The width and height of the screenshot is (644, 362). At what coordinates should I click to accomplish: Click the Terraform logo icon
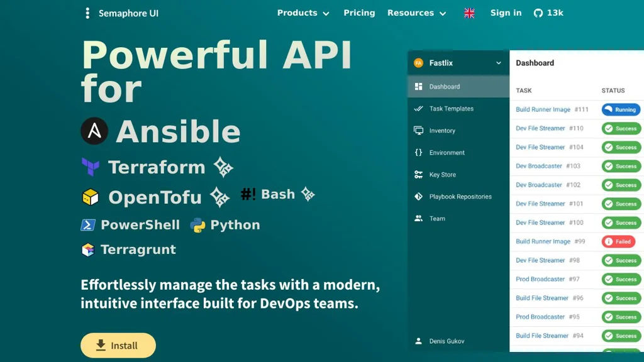[x=91, y=167]
